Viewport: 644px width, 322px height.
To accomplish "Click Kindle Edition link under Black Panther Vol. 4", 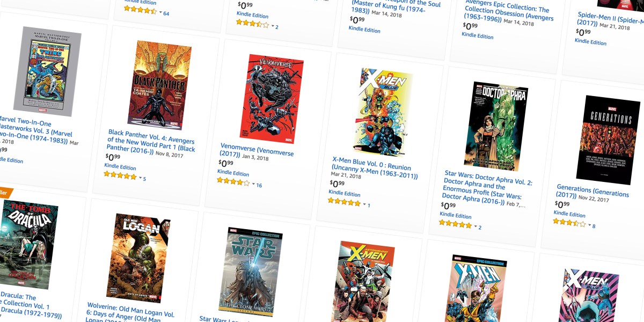I will click(x=120, y=167).
